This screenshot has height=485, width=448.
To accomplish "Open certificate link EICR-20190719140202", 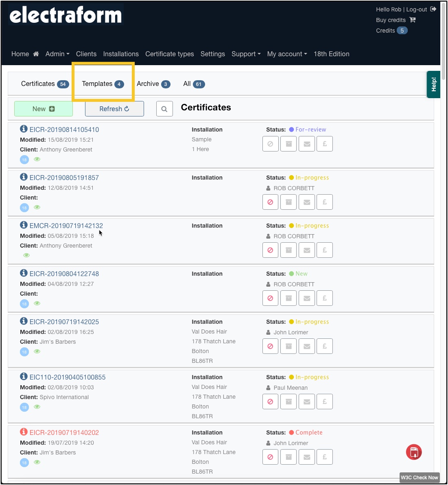I will coord(64,432).
